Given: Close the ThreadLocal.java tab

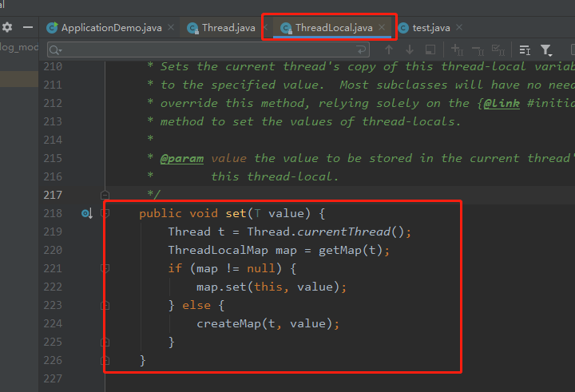Looking at the screenshot, I should coord(382,27).
